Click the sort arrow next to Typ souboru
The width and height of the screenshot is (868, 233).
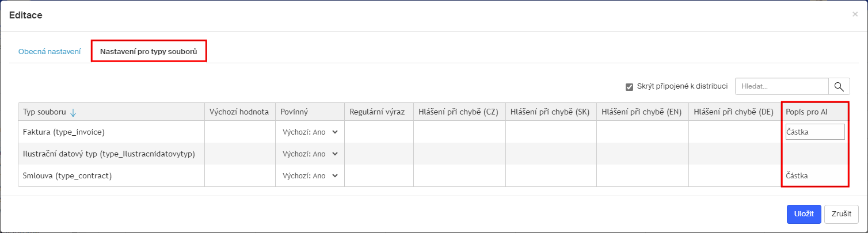73,112
